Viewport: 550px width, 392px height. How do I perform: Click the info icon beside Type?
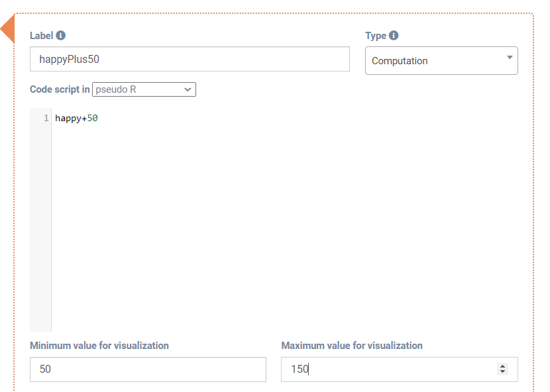pos(394,36)
